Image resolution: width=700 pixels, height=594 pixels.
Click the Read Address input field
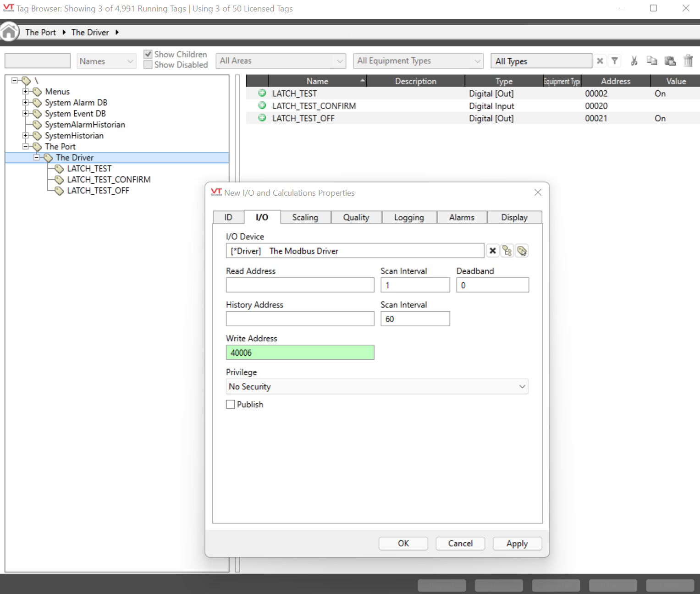coord(300,285)
